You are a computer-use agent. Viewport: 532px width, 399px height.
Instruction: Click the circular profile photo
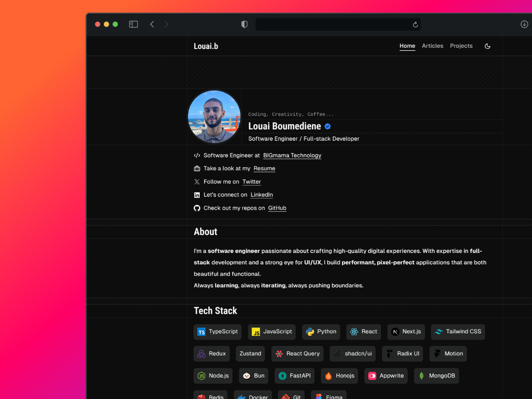coord(214,117)
